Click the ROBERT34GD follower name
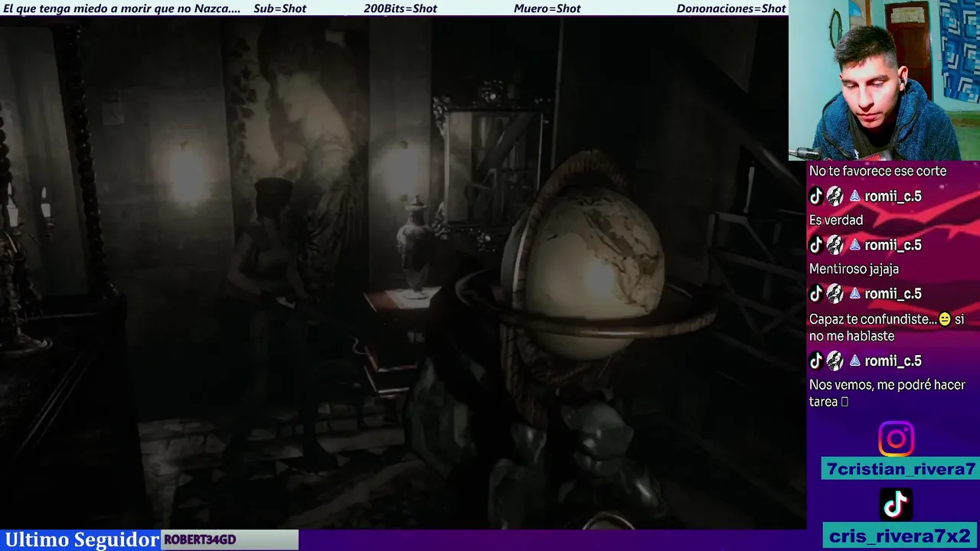Image resolution: width=980 pixels, height=551 pixels. (x=200, y=540)
